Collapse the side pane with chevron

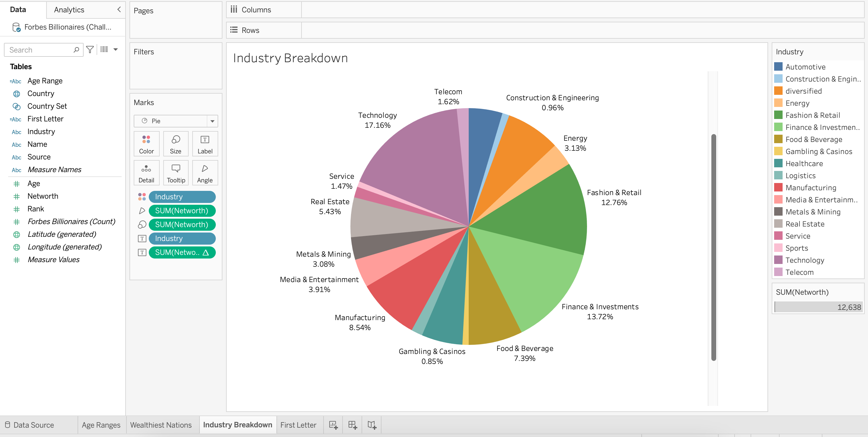coord(119,10)
